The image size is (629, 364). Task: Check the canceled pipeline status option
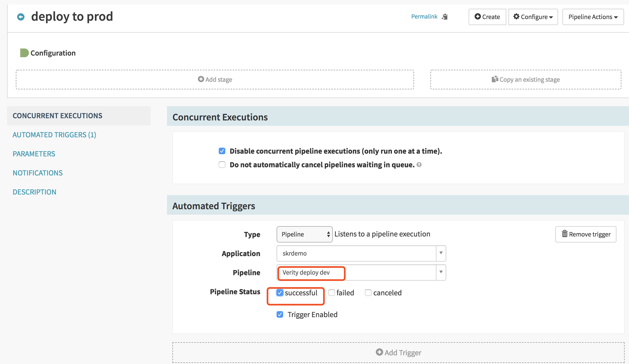(368, 293)
